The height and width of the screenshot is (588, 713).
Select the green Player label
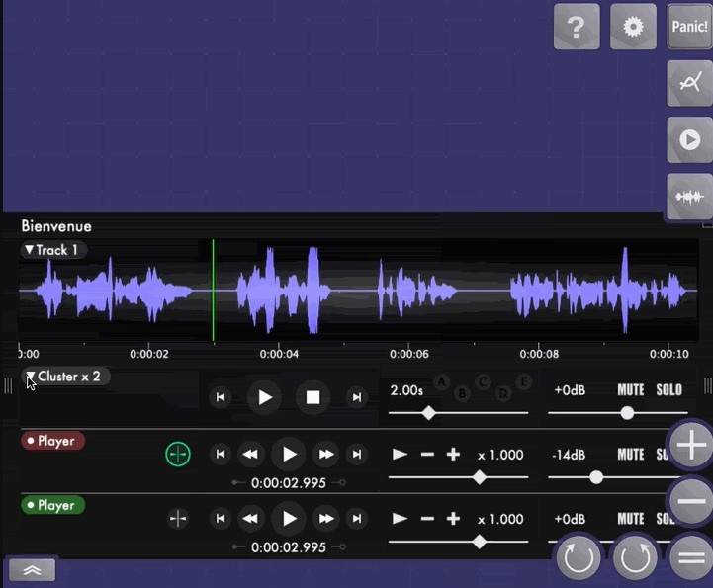[x=52, y=505]
